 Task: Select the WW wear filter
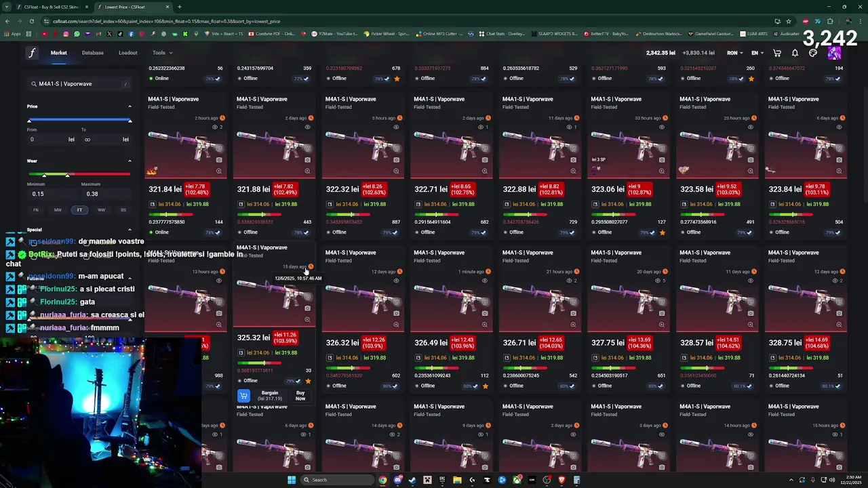point(101,210)
